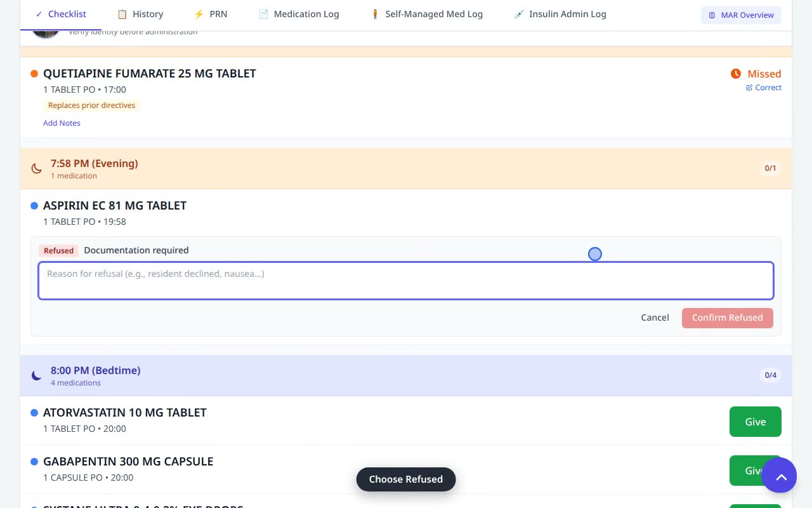Click the clock icon beside Missed status
This screenshot has width=812, height=508.
click(x=736, y=74)
